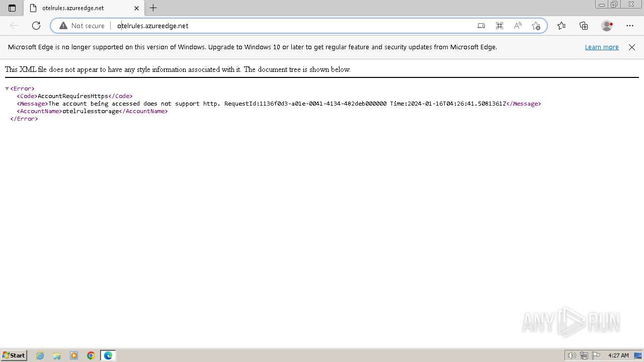Open the media player taskbar icon
Screen dimensions: 644x362
[x=74, y=355]
